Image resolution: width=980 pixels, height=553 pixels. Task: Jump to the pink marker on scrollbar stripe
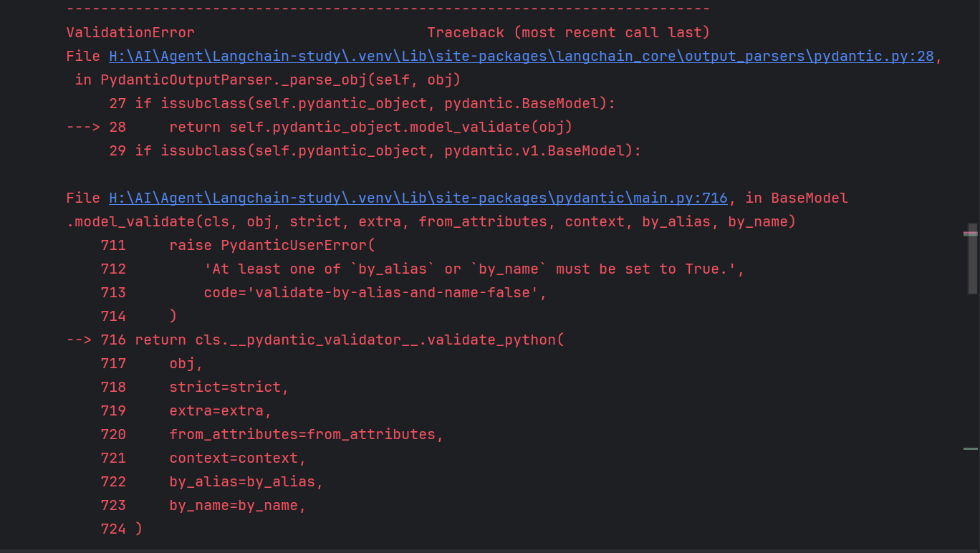click(x=971, y=234)
